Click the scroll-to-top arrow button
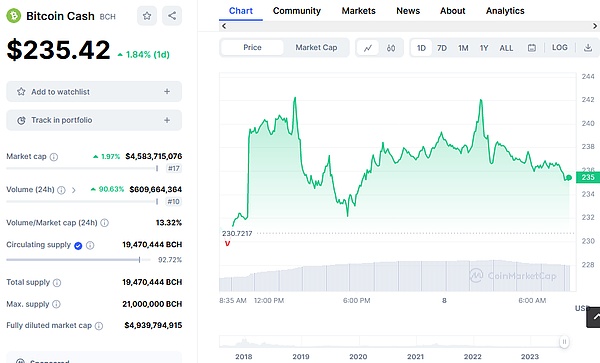This screenshot has height=363, width=600. coord(593,317)
